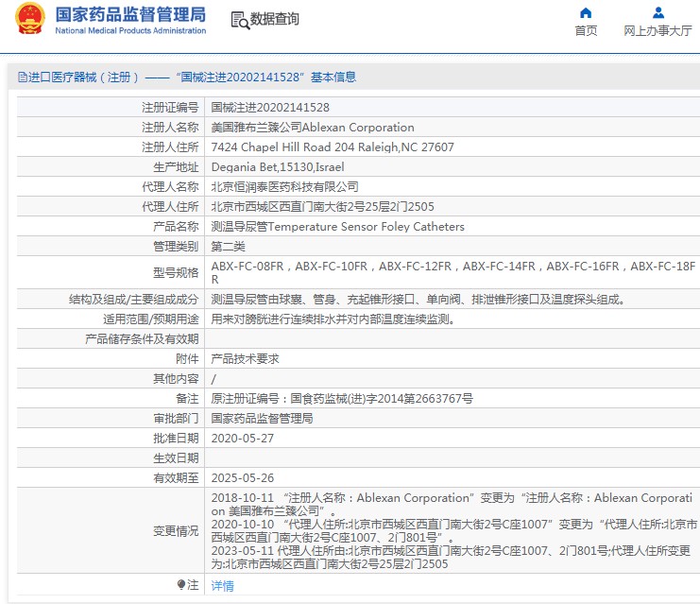The image size is (700, 604).
Task: Click the 备注 row label
Action: (x=187, y=399)
